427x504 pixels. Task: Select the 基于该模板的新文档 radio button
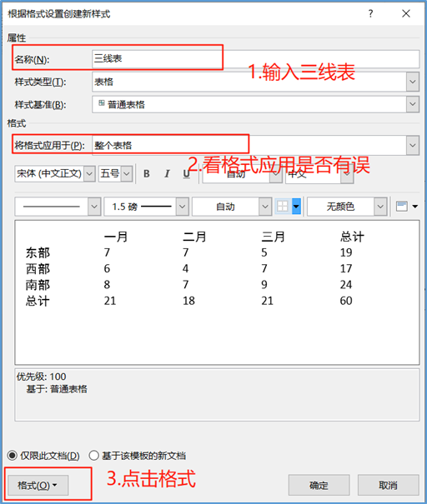tap(94, 456)
